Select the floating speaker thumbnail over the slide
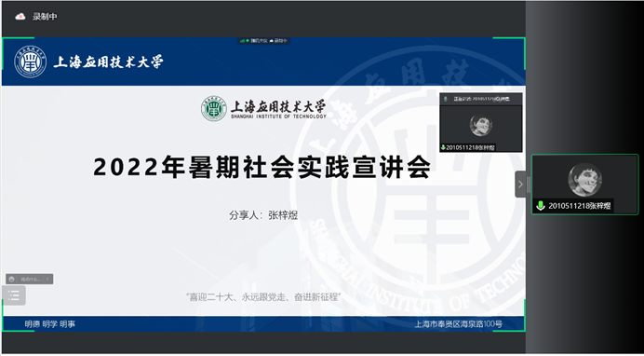 [x=481, y=122]
